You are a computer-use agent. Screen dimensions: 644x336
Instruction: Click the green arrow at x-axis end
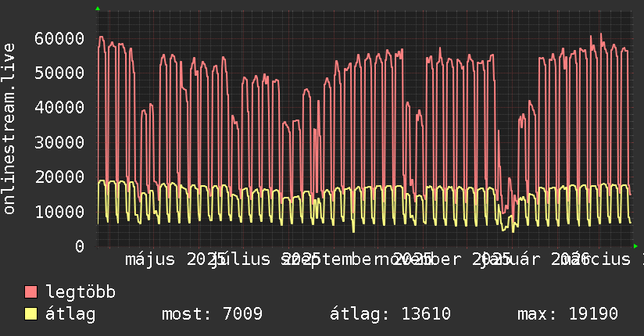coord(635,246)
